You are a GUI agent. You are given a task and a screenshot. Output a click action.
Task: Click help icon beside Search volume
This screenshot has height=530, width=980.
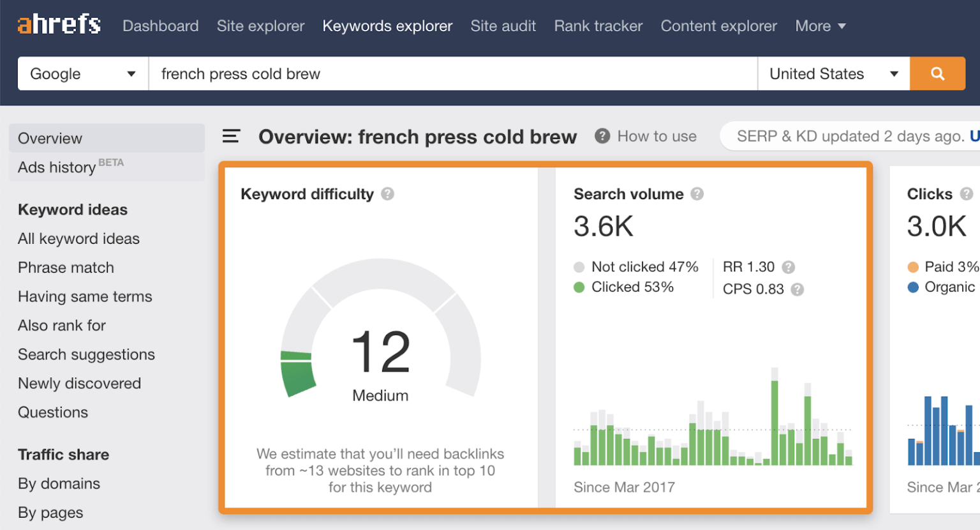click(x=697, y=194)
